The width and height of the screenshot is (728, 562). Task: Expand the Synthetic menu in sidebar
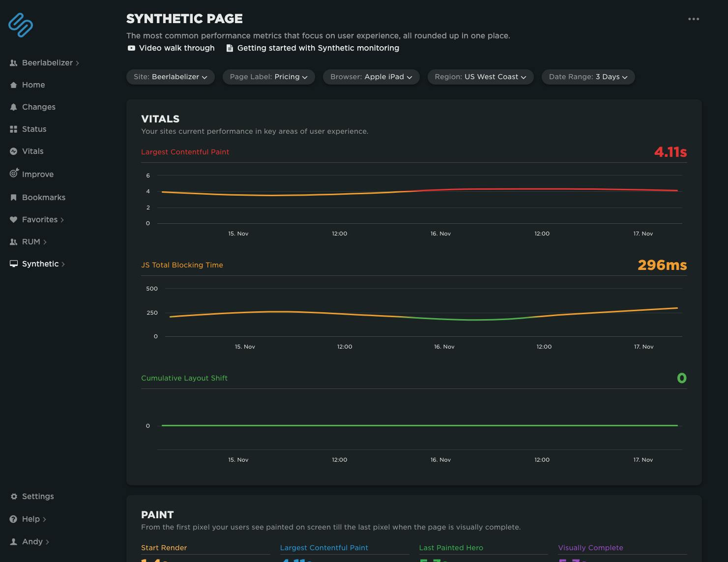(40, 264)
